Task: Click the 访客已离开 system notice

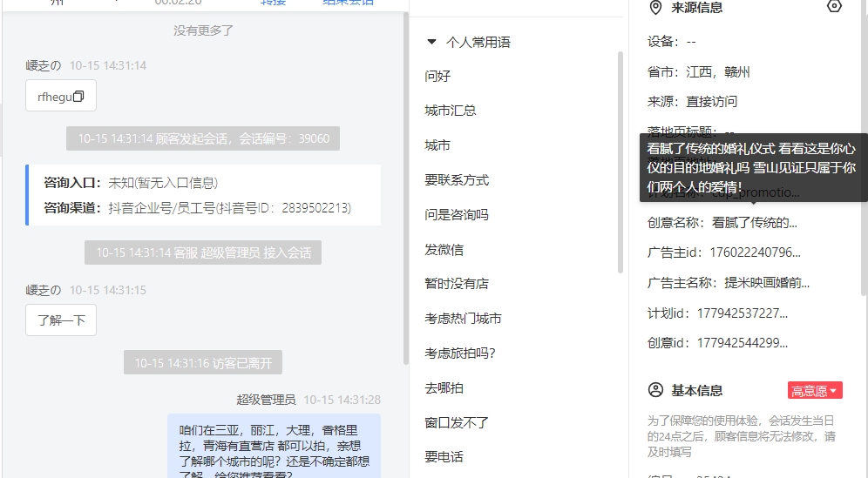Action: pyautogui.click(x=203, y=362)
